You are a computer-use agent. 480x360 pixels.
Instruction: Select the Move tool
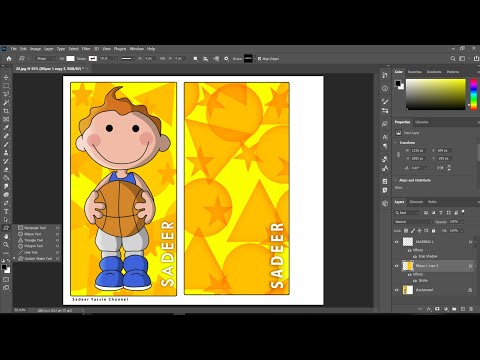pyautogui.click(x=6, y=77)
